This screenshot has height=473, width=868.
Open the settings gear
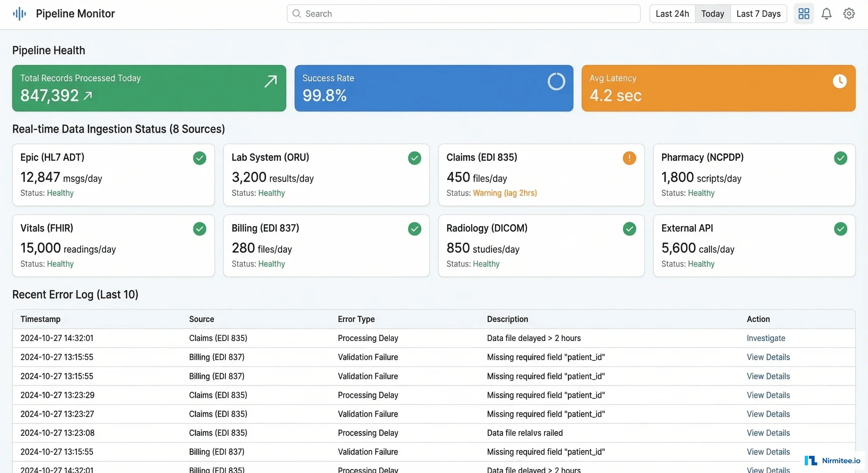coord(849,14)
